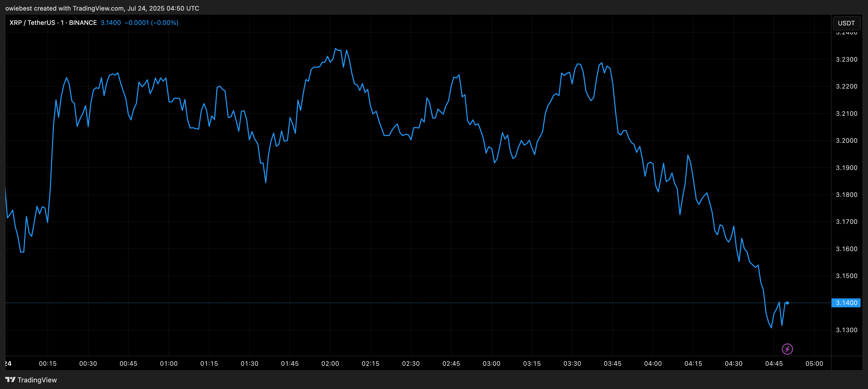
Task: Open the USDT currency selector
Action: pos(846,23)
